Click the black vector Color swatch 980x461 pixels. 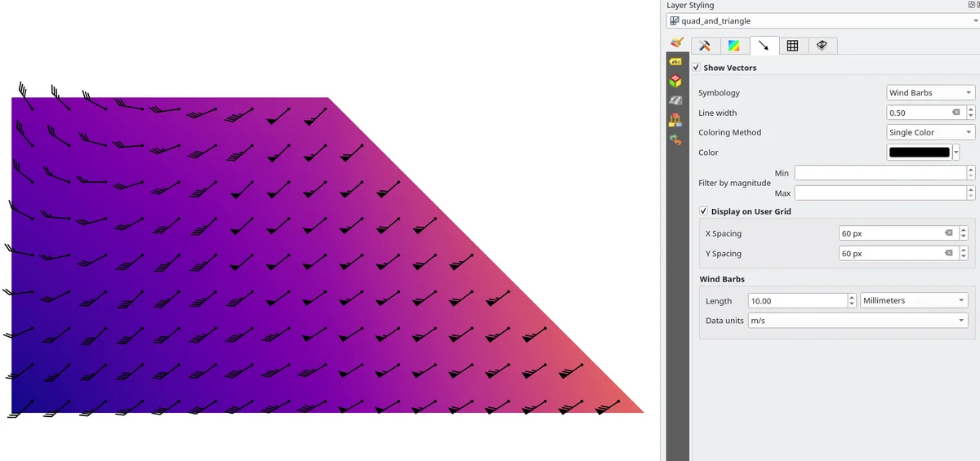coord(919,153)
